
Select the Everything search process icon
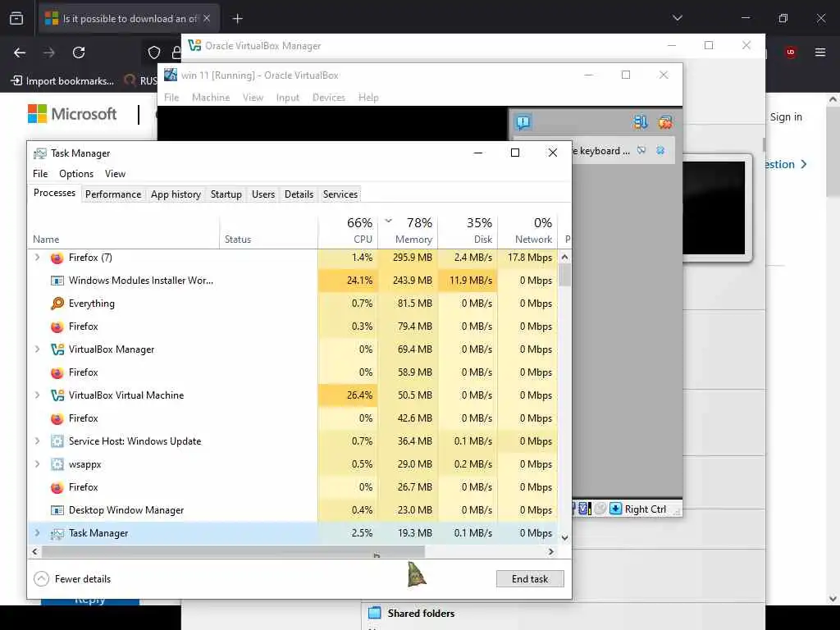point(57,304)
